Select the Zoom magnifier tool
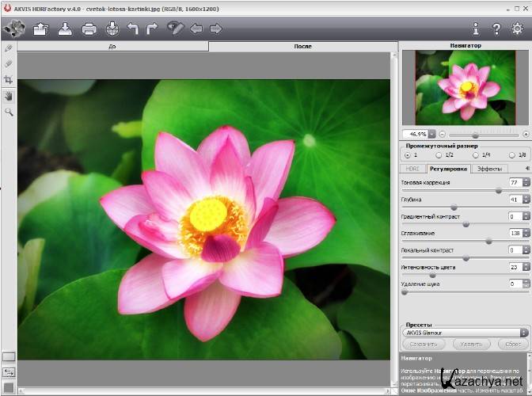 click(9, 112)
